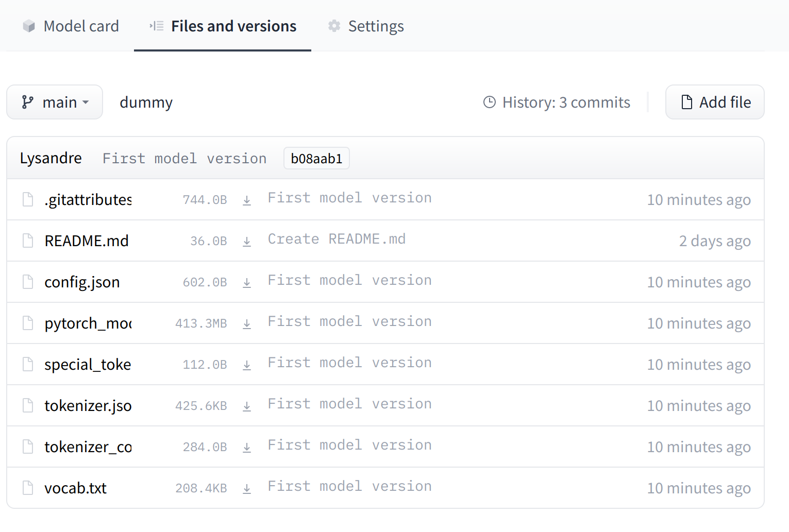Click the Lysandre author name
789x532 pixels.
click(51, 158)
